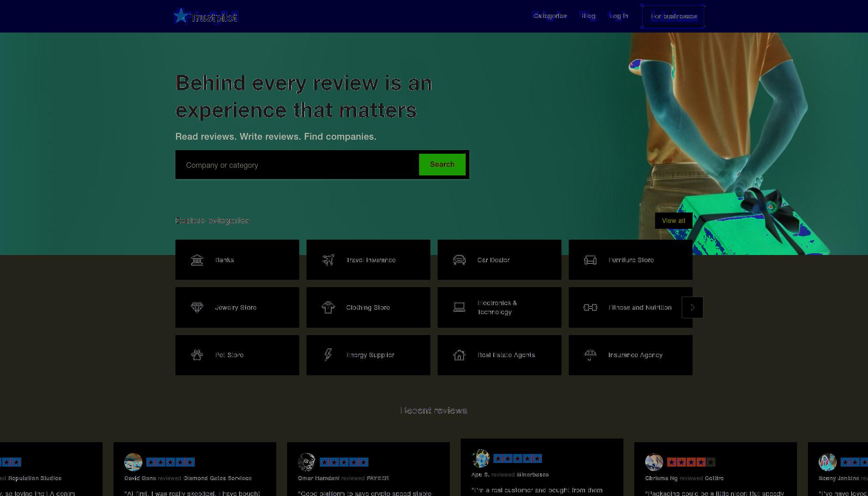This screenshot has width=868, height=496.
Task: Click the Explore categories heading
Action: pyautogui.click(x=212, y=221)
